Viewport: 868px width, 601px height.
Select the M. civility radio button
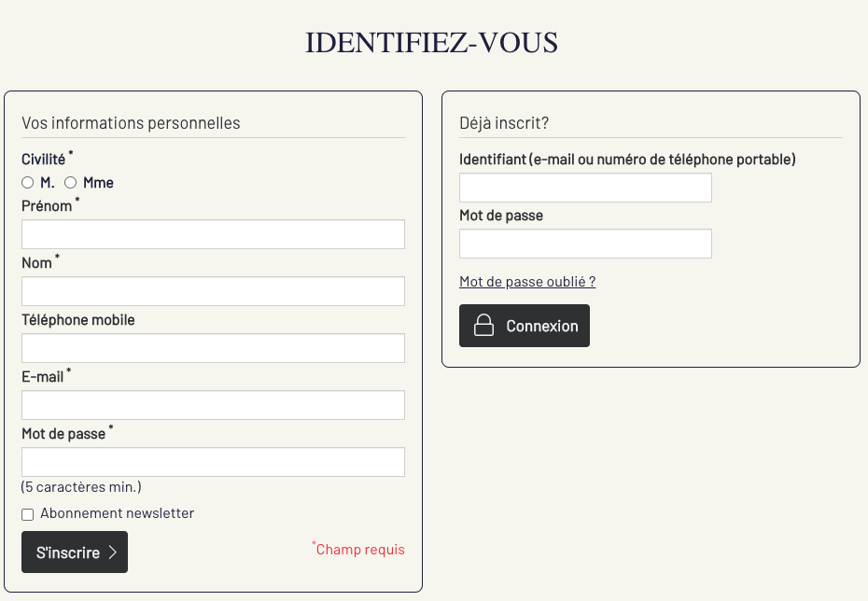28,183
